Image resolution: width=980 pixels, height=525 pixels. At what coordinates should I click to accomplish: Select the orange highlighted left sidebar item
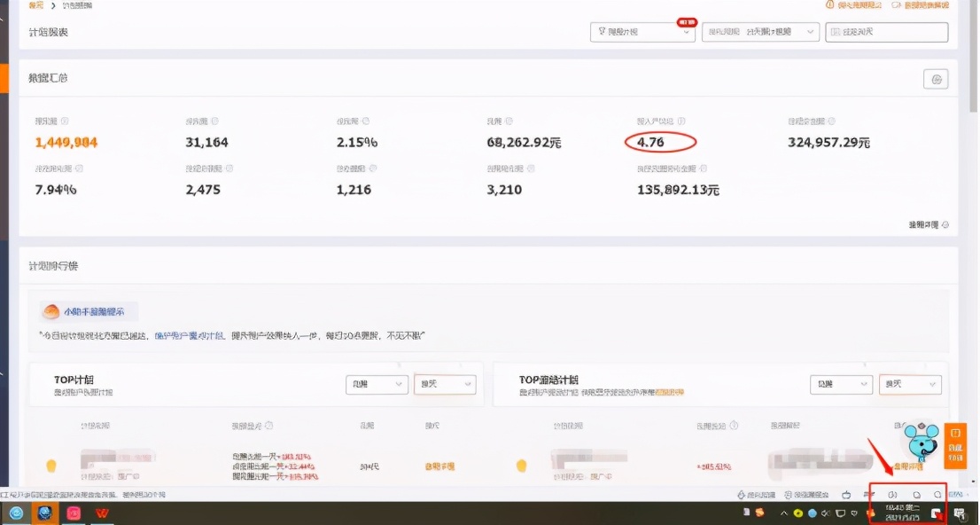click(x=4, y=78)
